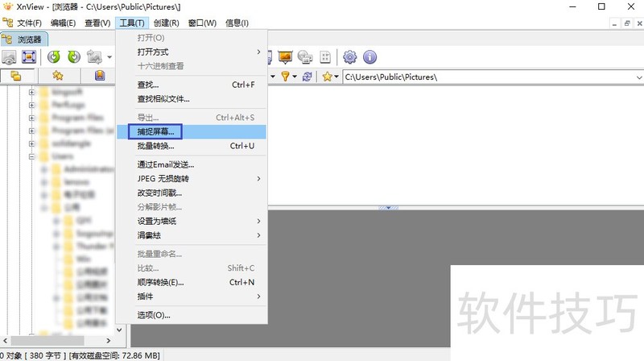Open the 窗口(W) menu
Image resolution: width=644 pixels, height=361 pixels.
(202, 23)
